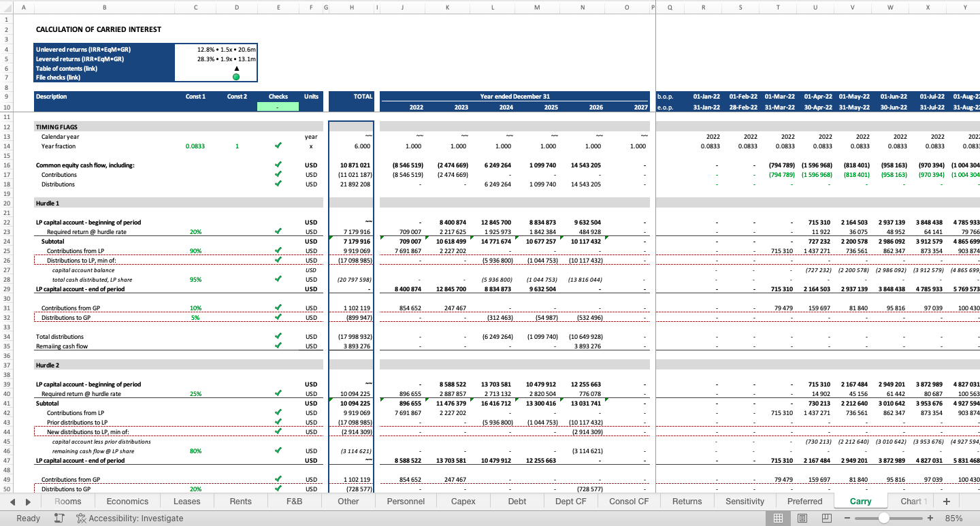Click the green file checks circle indicator
The width and height of the screenshot is (980, 526).
pyautogui.click(x=236, y=78)
